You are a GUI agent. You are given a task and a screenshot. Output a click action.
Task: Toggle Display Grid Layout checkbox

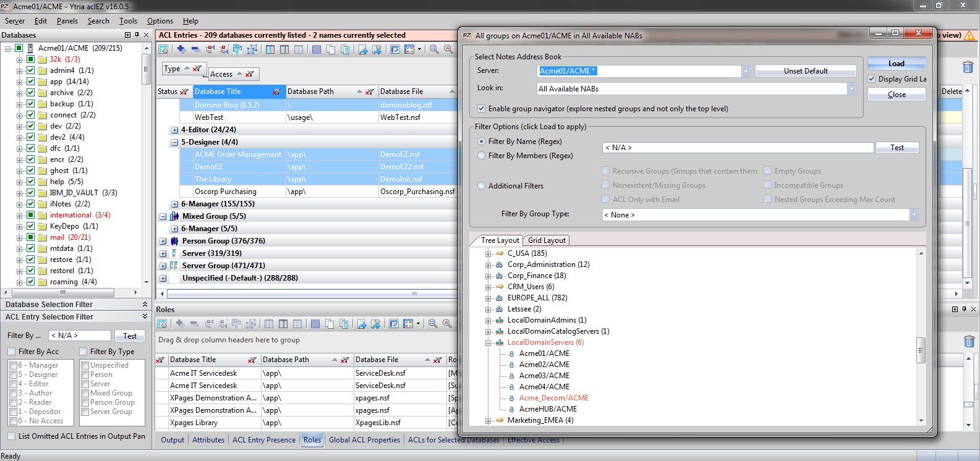[x=872, y=79]
